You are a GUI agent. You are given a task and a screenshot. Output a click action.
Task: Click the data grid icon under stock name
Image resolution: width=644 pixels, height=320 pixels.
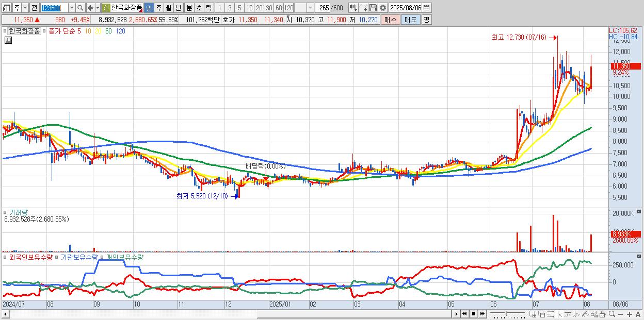[8, 40]
